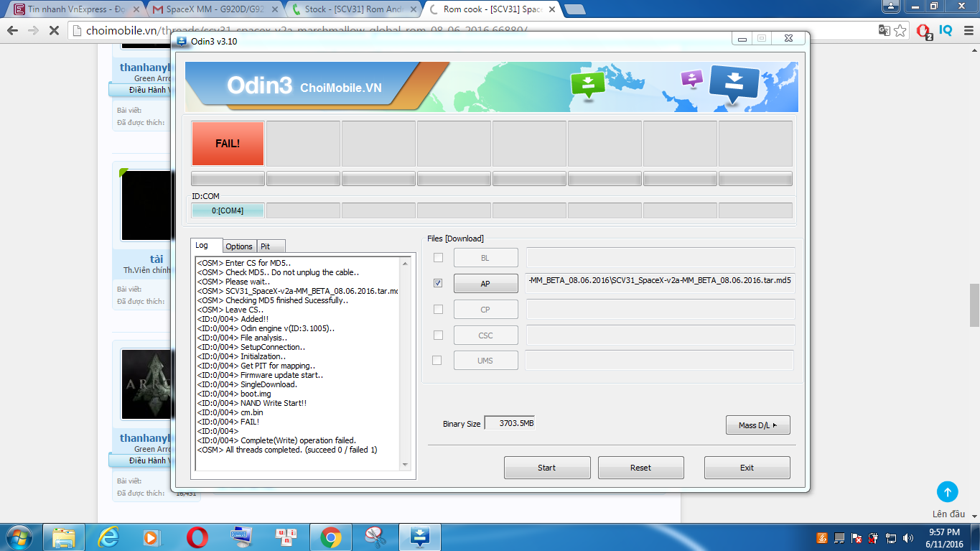Click 'Complete(Write) operation failed.' log line
Image resolution: width=980 pixels, height=551 pixels.
[276, 440]
